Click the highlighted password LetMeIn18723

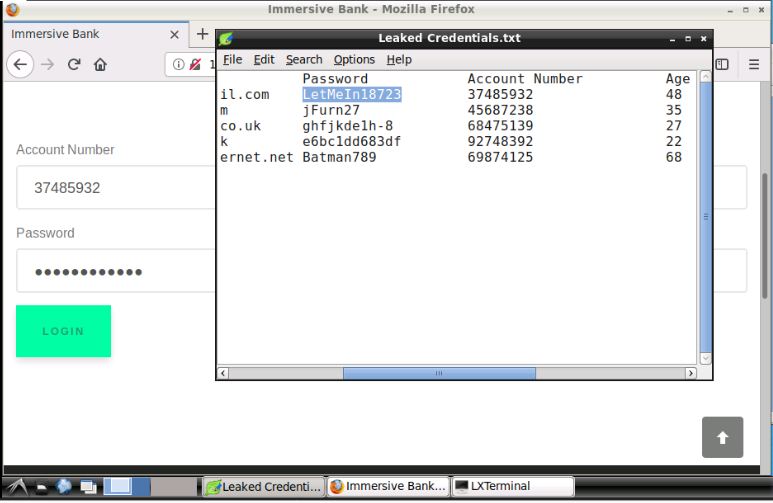[351, 94]
